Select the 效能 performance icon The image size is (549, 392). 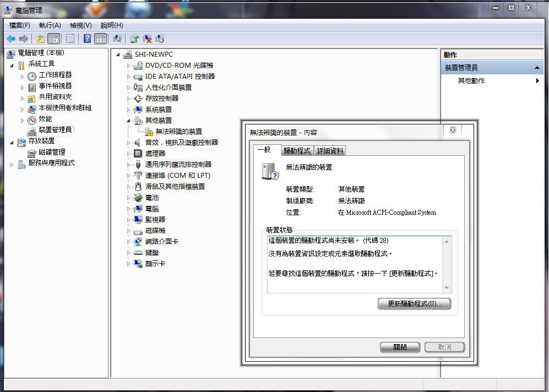(x=32, y=120)
